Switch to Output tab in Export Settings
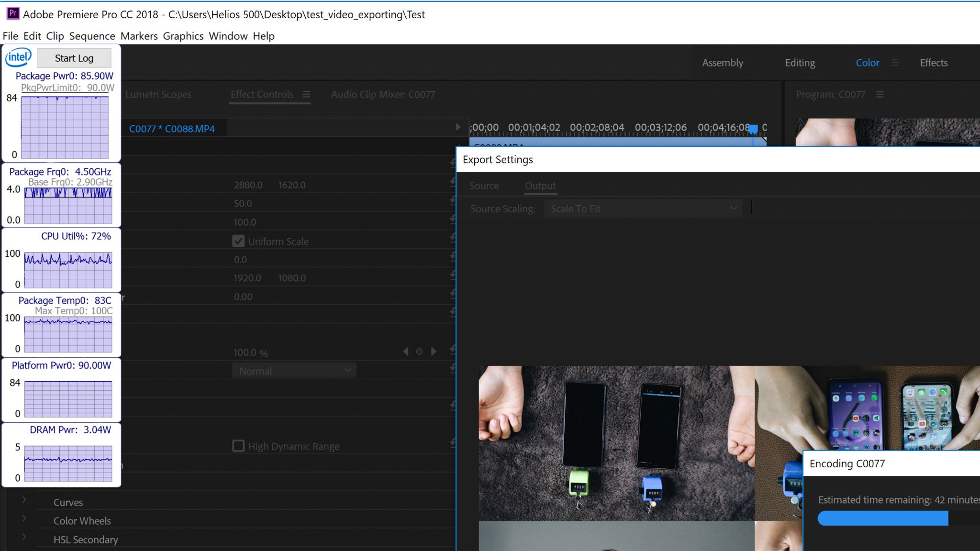Image resolution: width=980 pixels, height=551 pixels. tap(540, 186)
